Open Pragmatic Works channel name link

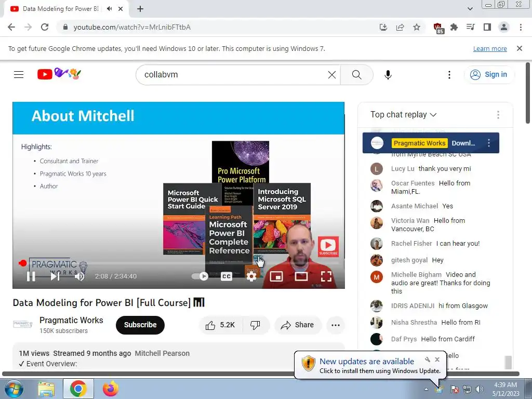[71, 320]
